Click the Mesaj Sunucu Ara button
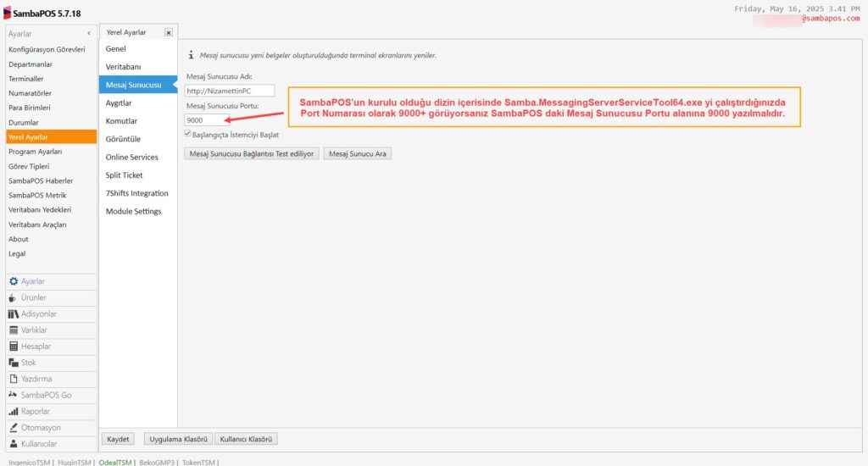Viewport: 868px width, 466px height. point(358,154)
